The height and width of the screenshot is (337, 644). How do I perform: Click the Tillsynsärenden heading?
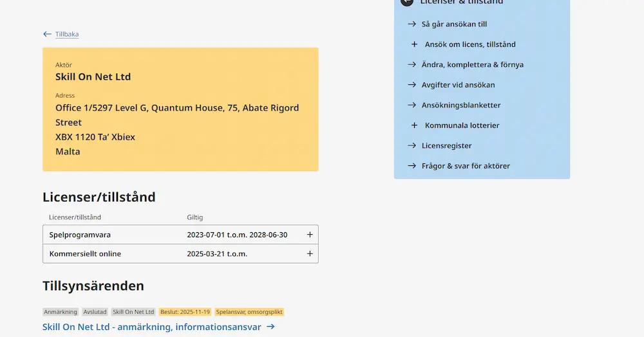(x=93, y=286)
